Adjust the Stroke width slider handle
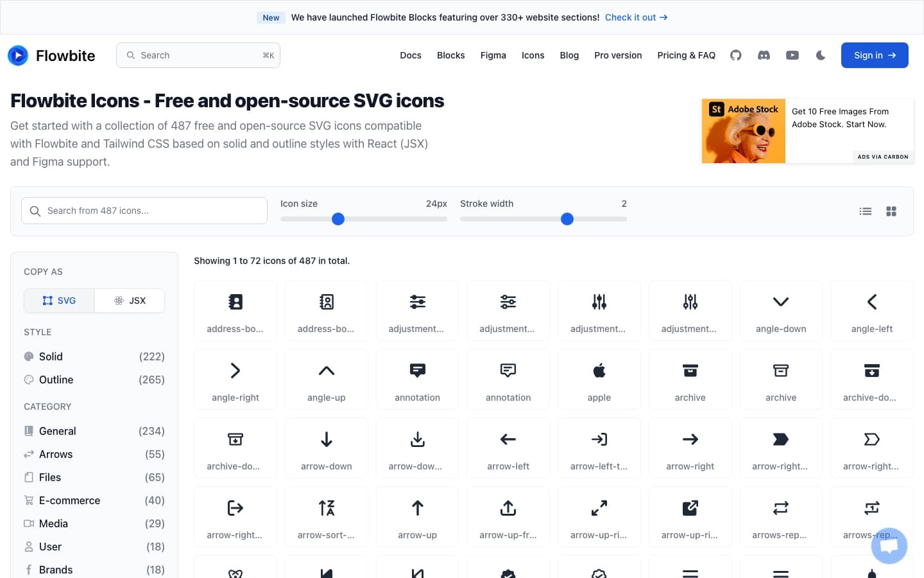This screenshot has width=924, height=578. point(567,219)
